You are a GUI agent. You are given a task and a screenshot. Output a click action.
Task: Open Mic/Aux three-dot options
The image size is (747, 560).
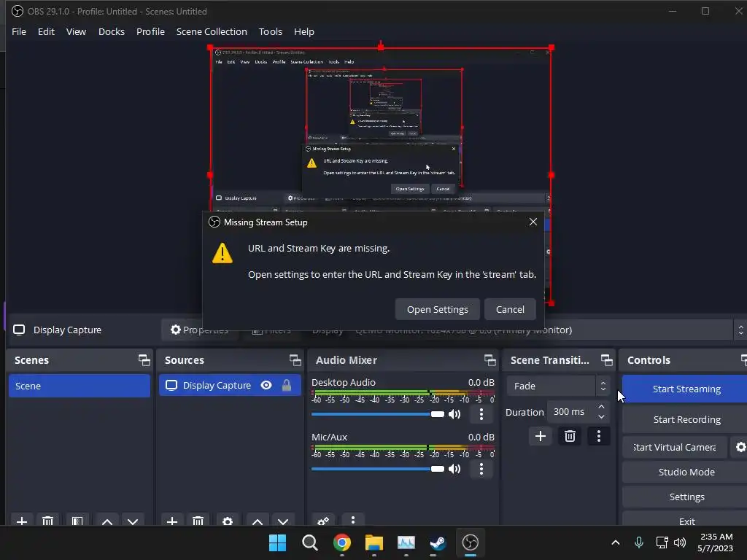[x=481, y=469]
